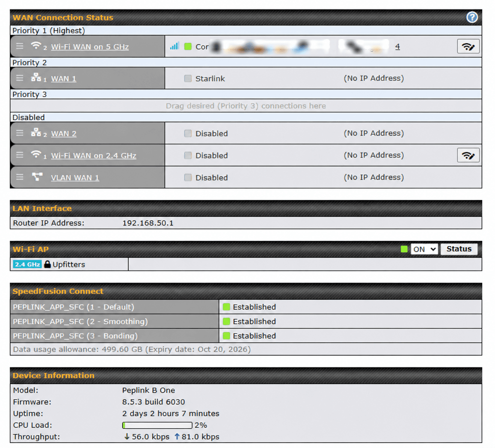
Task: Click the grey status indicator next to Starlink
Action: [188, 78]
